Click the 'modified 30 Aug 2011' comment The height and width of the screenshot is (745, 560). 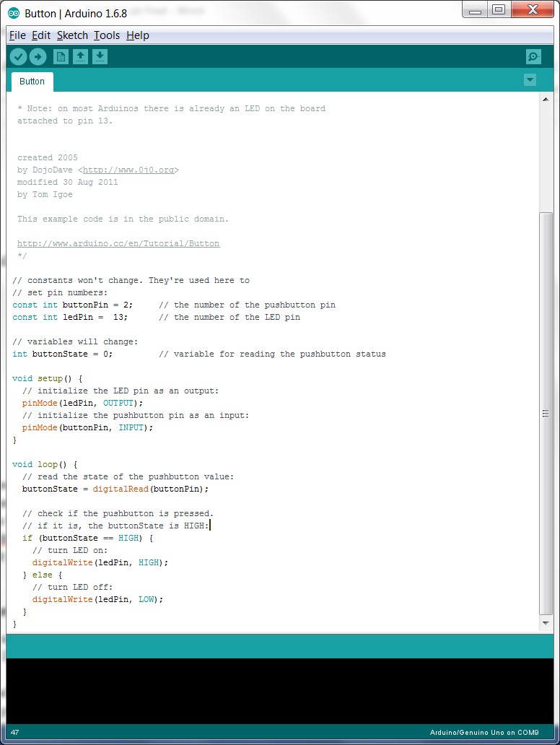pyautogui.click(x=67, y=182)
